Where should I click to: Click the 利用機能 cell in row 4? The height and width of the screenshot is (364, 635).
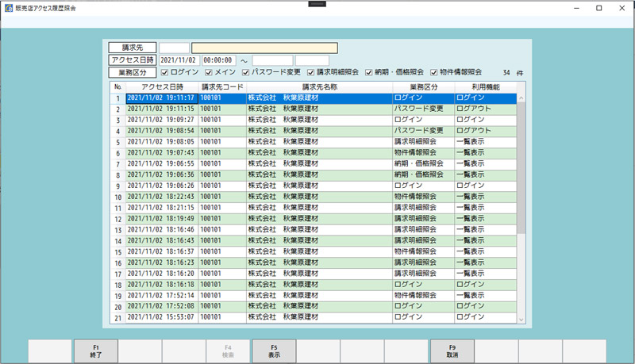point(486,131)
